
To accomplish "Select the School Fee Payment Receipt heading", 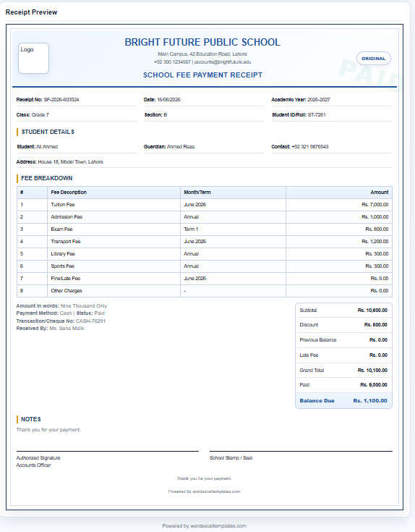I will 202,75.
